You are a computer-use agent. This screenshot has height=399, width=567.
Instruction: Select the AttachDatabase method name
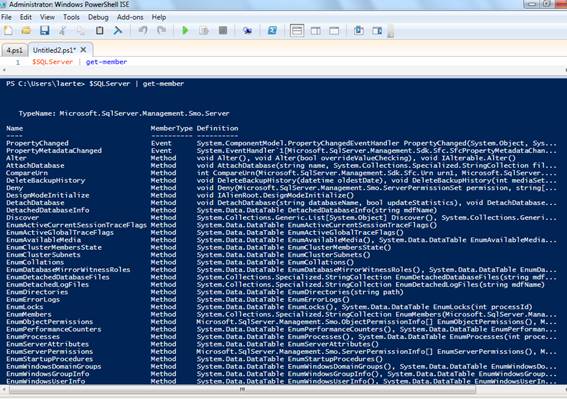pyautogui.click(x=35, y=166)
